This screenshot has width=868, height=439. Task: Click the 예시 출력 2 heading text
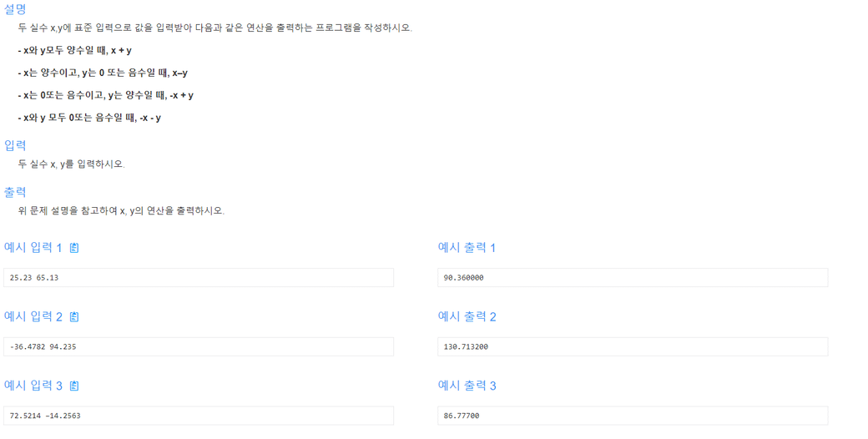point(467,317)
